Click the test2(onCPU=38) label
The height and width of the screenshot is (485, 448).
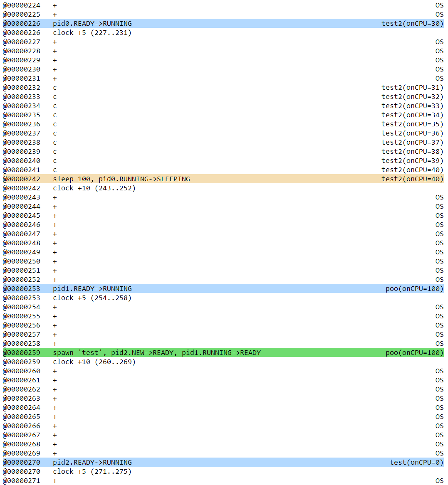point(412,151)
